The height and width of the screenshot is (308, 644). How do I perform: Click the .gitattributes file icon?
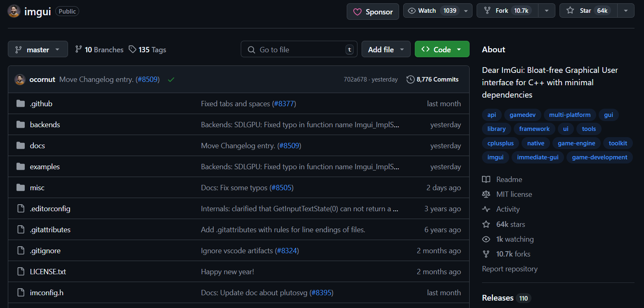(21, 229)
